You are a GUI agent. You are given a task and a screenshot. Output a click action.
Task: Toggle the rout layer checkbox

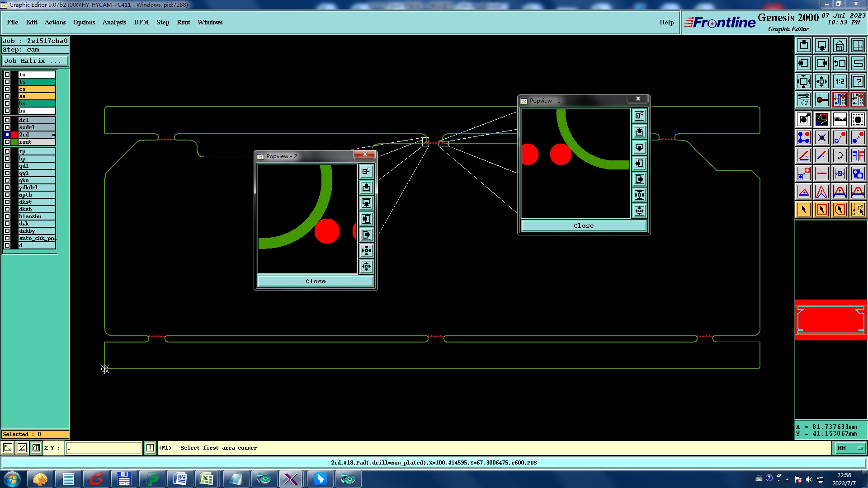7,142
